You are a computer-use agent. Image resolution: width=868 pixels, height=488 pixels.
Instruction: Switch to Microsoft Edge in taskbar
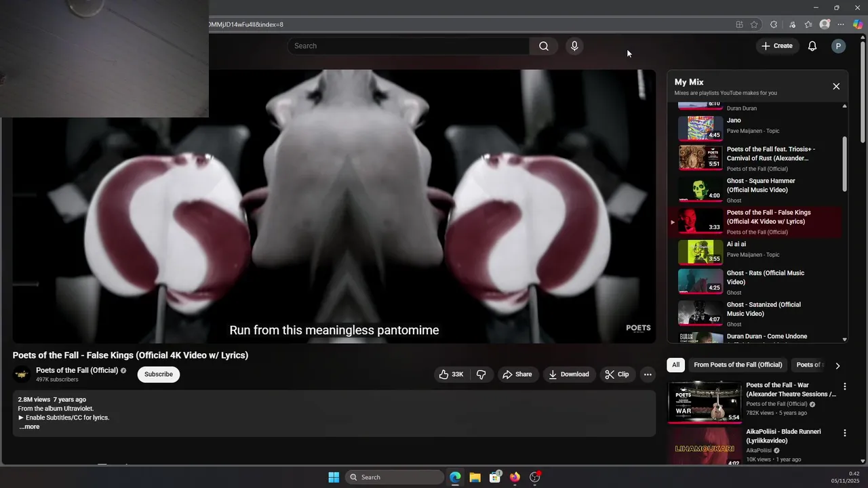coord(455,477)
